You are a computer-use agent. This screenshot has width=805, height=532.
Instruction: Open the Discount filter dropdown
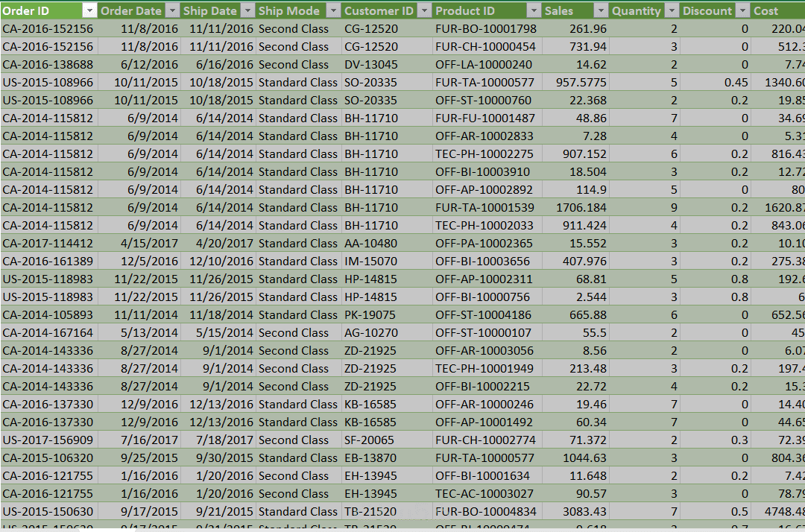click(x=742, y=10)
